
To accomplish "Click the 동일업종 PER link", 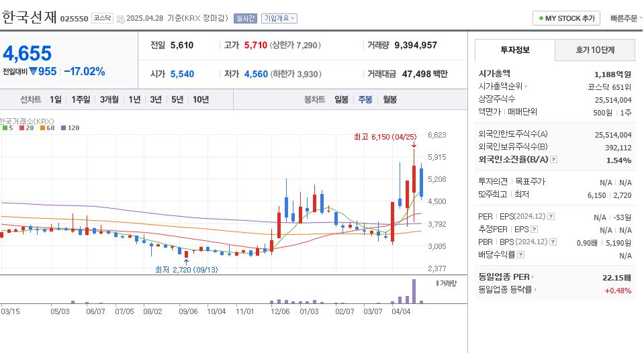I will click(x=504, y=277).
